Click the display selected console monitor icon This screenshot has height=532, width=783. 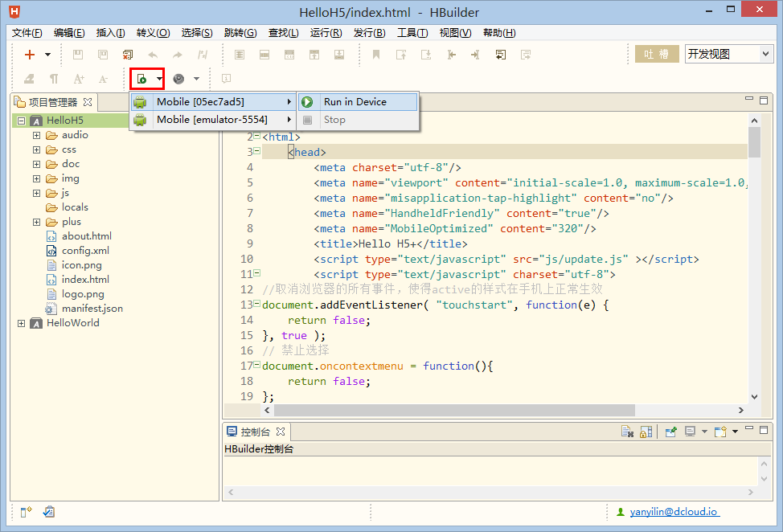[690, 432]
